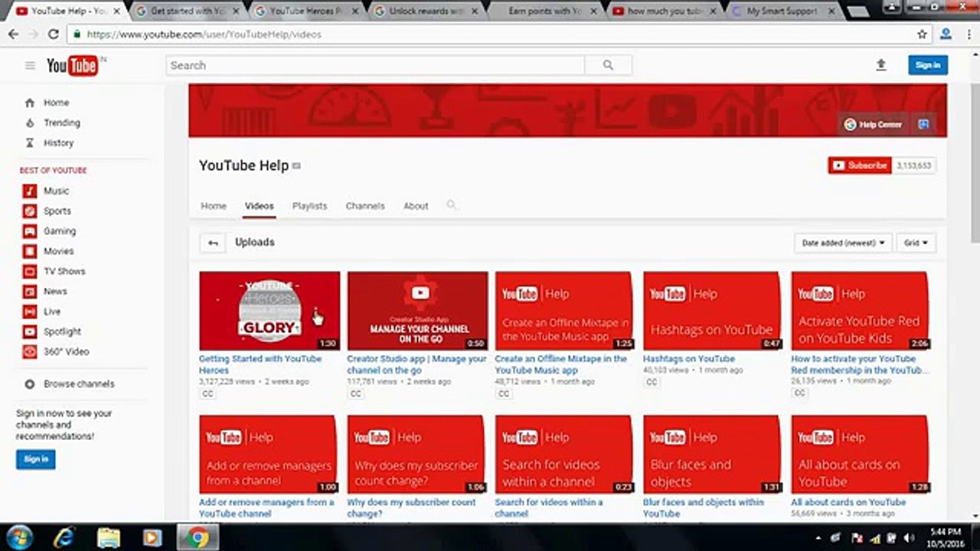The height and width of the screenshot is (551, 980).
Task: Open the Windows Start menu
Action: (x=18, y=537)
